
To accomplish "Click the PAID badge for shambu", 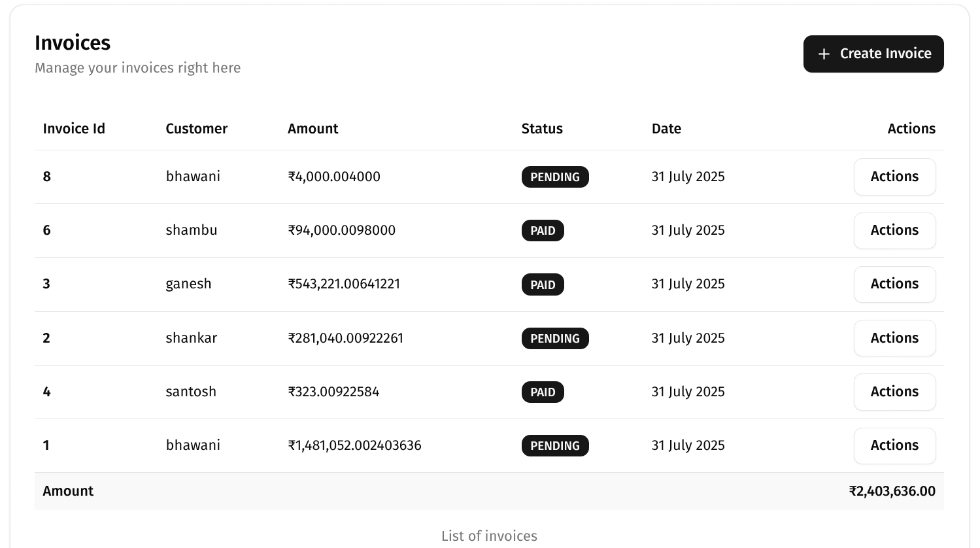I will pyautogui.click(x=542, y=231).
